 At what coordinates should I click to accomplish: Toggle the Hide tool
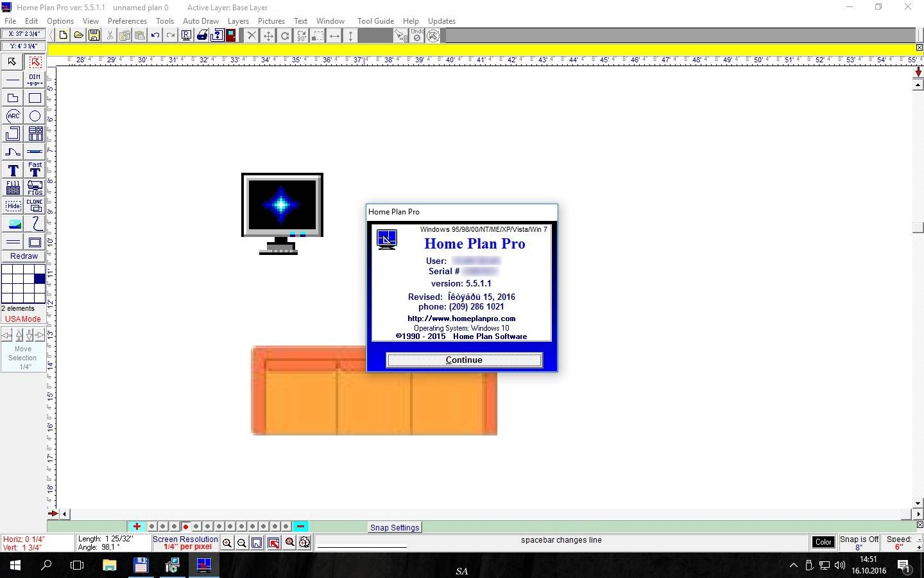(13, 206)
